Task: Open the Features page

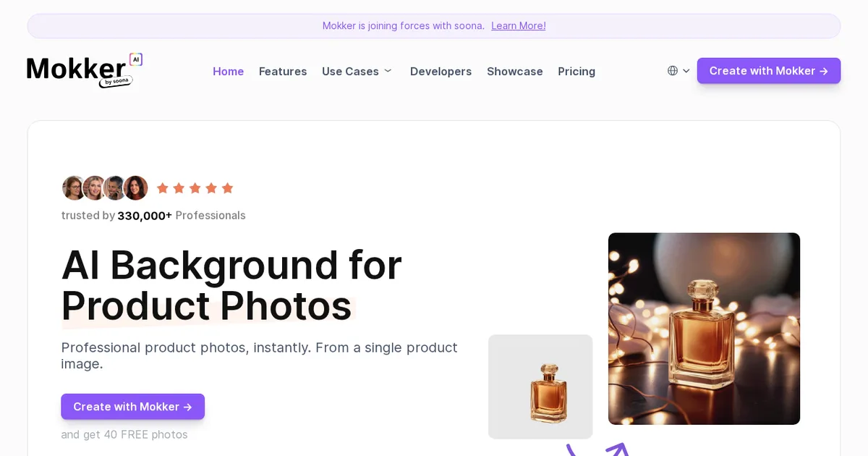Action: pos(283,72)
